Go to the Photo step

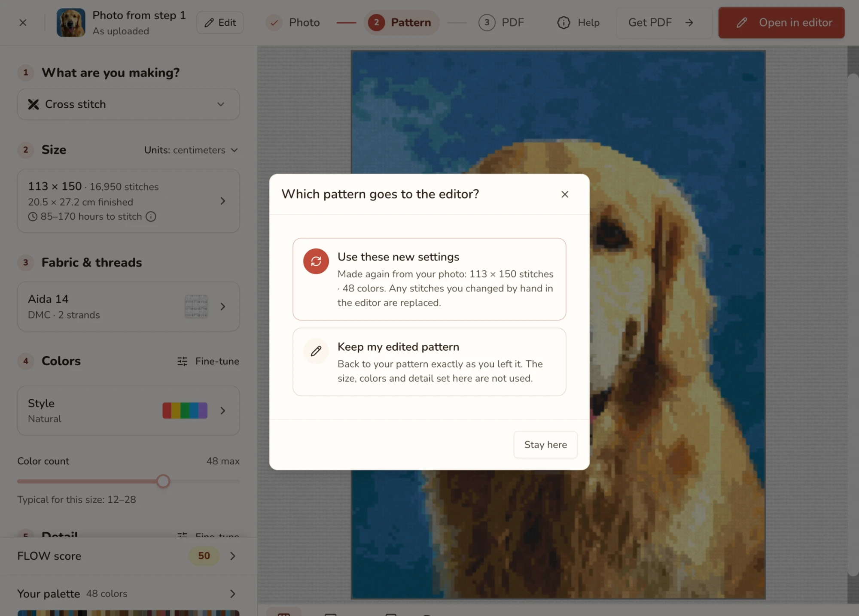[293, 22]
